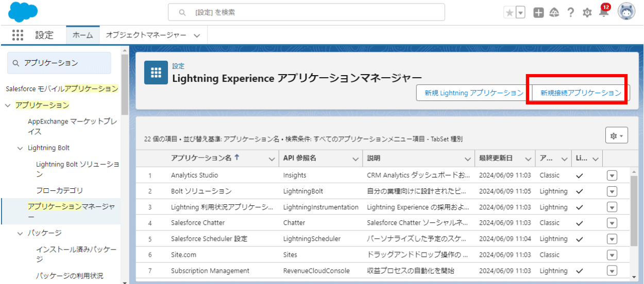Open the notifications bell icon
The height and width of the screenshot is (284, 644).
click(604, 12)
